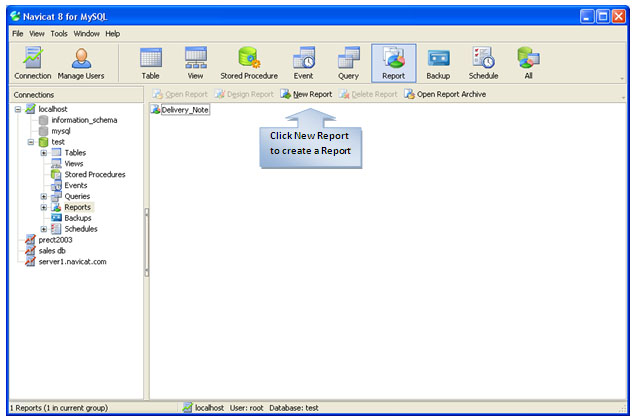634x420 pixels.
Task: Click 'User: root' in status bar
Action: (247, 408)
